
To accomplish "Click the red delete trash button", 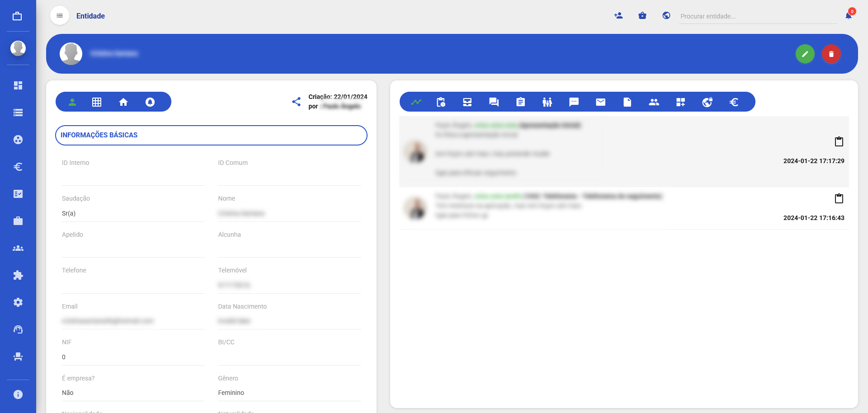I will click(831, 54).
